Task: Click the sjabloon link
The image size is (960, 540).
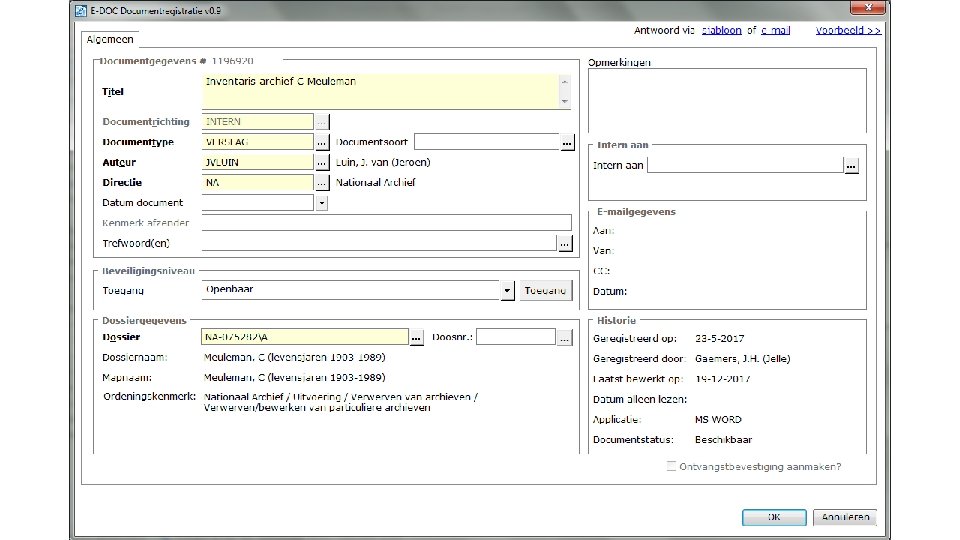Action: (x=721, y=30)
